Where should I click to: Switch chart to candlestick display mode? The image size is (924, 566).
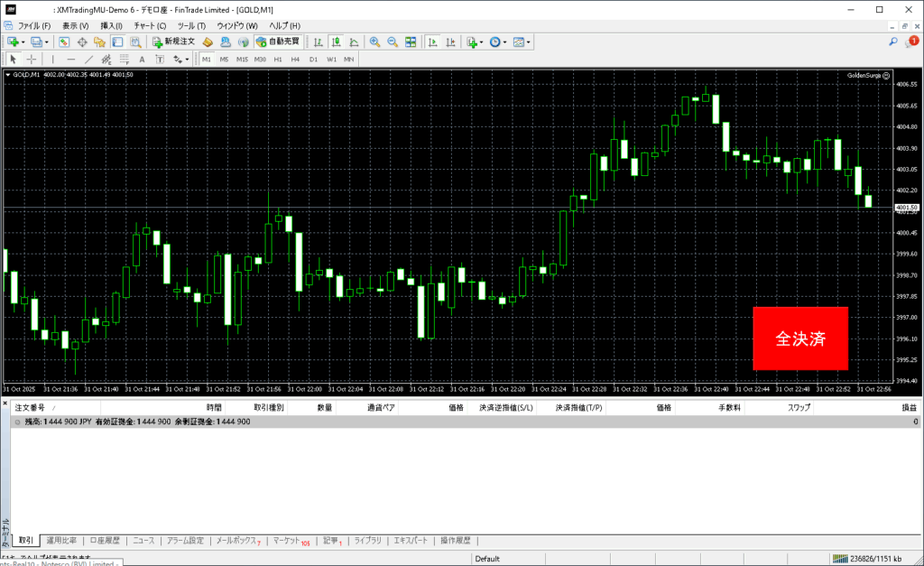(336, 42)
